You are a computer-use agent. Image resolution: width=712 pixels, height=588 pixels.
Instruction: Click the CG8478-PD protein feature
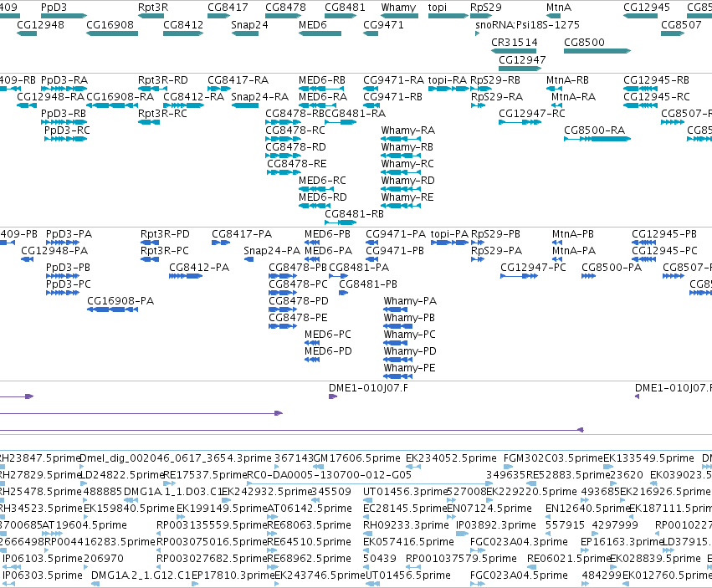tap(283, 309)
